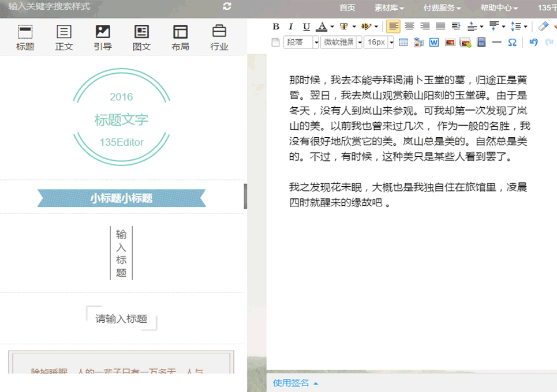Viewport: 557px width, 392px height.
Task: Click the eraser clear formatting icon
Action: [543, 27]
